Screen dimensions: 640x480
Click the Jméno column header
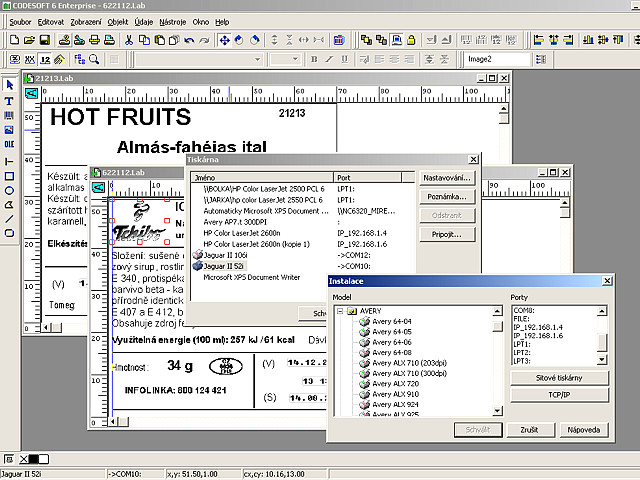262,178
